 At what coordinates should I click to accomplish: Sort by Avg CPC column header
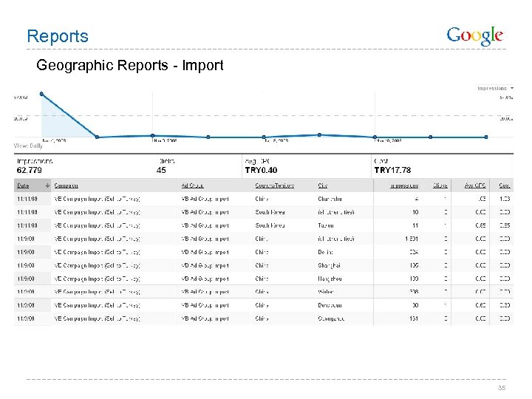(x=475, y=185)
